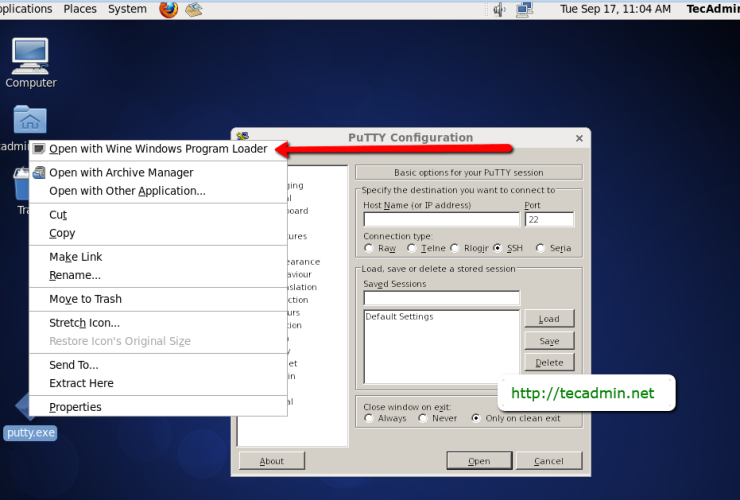Open the System menu
The height and width of the screenshot is (500, 740).
click(x=127, y=9)
